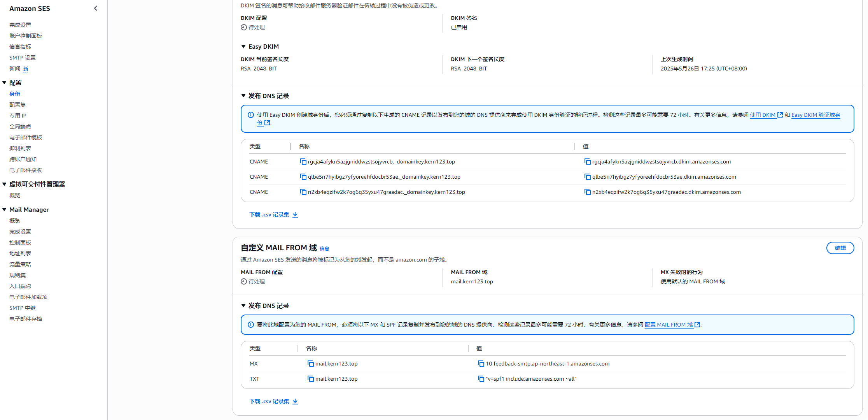Image resolution: width=868 pixels, height=420 pixels.
Task: Copy the SPF TXT record value
Action: coord(481,379)
